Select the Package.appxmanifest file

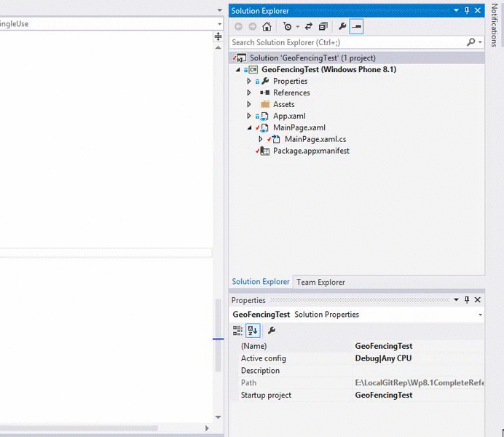pos(311,151)
